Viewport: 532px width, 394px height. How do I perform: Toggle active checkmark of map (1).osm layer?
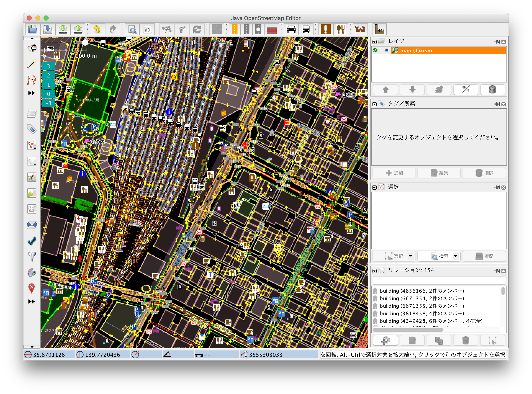(375, 50)
